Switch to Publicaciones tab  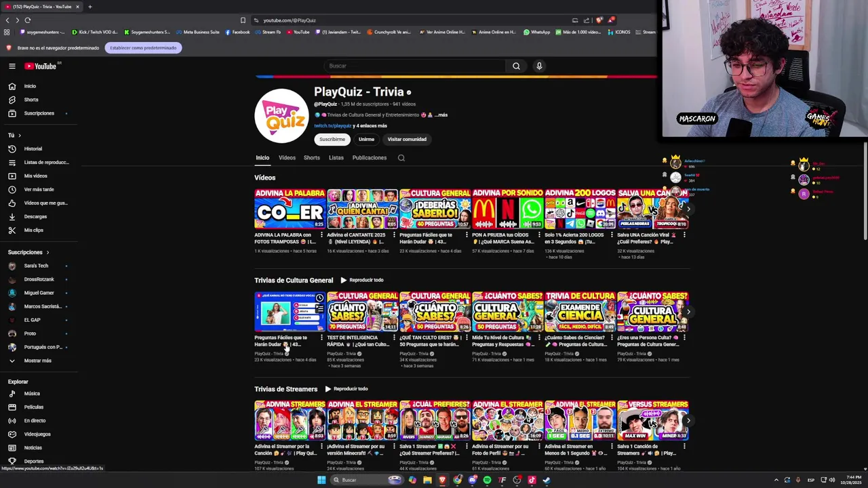coord(370,158)
